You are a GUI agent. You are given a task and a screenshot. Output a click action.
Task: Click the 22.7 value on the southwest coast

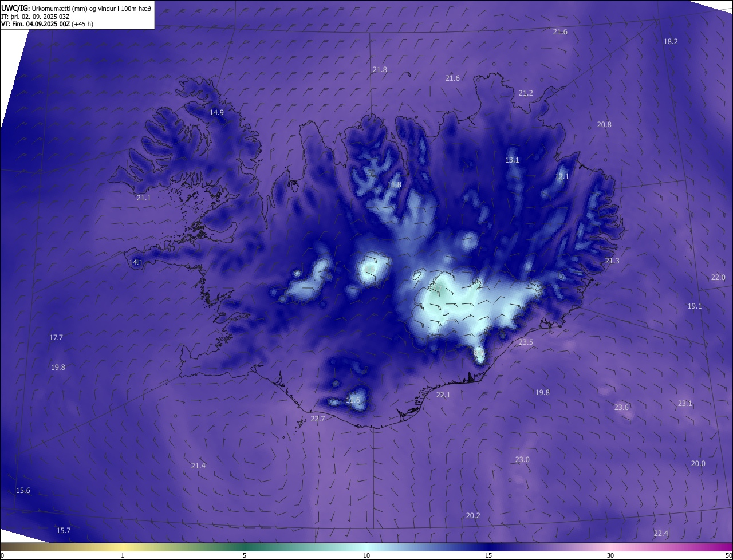pyautogui.click(x=317, y=419)
